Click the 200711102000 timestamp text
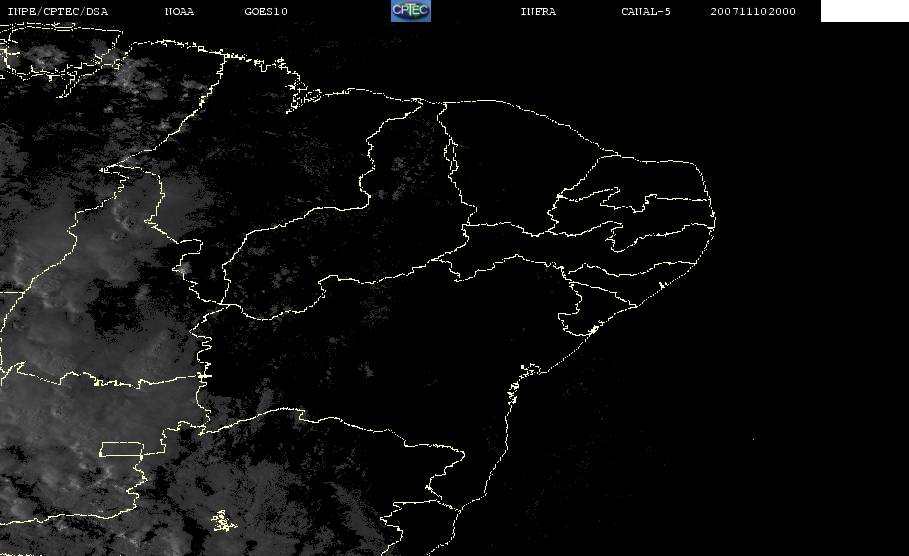The image size is (909, 556). (x=753, y=11)
